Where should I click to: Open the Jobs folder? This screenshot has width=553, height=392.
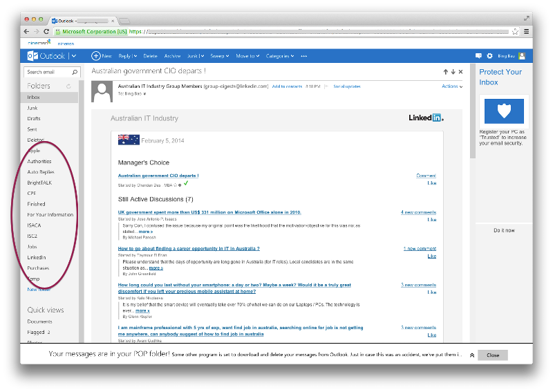coord(32,247)
